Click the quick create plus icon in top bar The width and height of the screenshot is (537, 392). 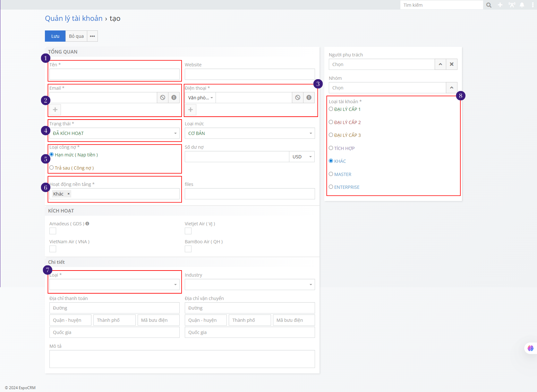(x=500, y=5)
